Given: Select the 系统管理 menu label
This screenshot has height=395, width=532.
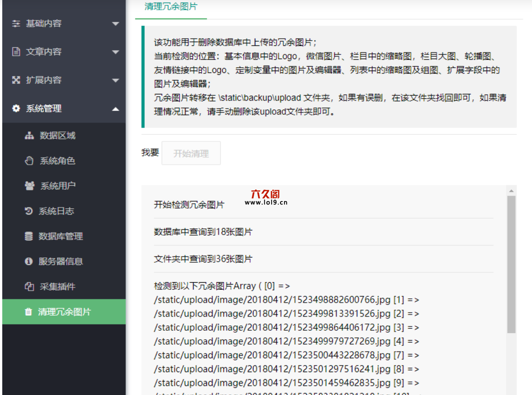Looking at the screenshot, I should point(44,109).
